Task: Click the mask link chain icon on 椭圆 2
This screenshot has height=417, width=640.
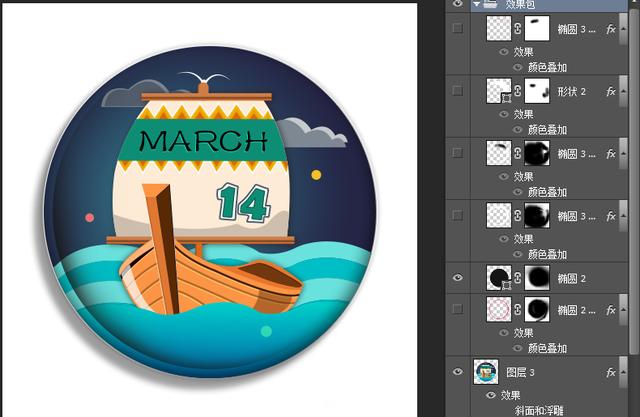Action: pyautogui.click(x=518, y=277)
